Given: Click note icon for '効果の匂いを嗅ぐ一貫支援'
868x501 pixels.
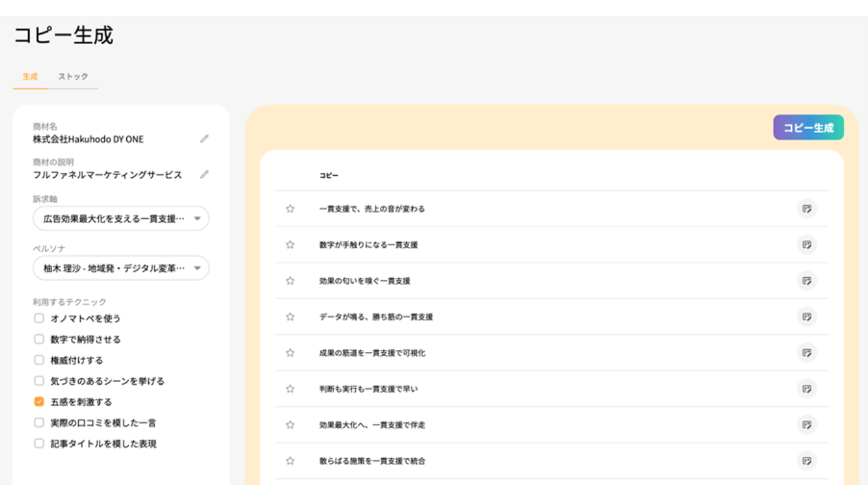Looking at the screenshot, I should [807, 281].
